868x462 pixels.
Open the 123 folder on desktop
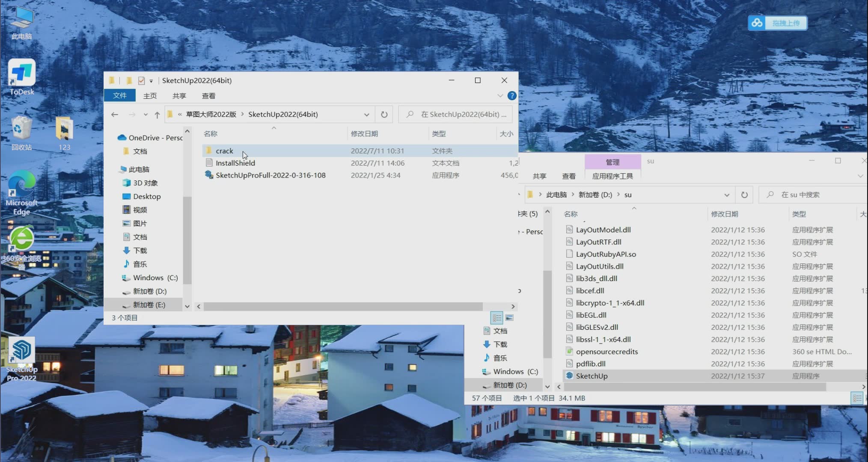(x=64, y=133)
